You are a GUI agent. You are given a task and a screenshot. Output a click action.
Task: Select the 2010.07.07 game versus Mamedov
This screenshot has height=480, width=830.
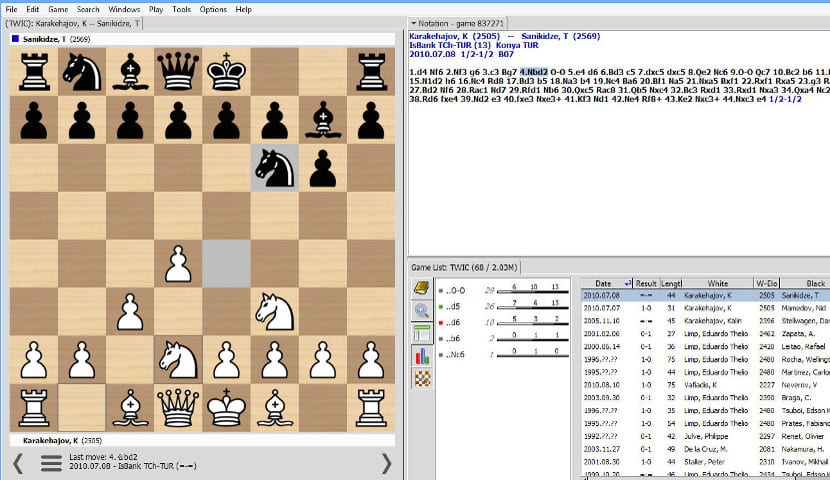coord(706,308)
